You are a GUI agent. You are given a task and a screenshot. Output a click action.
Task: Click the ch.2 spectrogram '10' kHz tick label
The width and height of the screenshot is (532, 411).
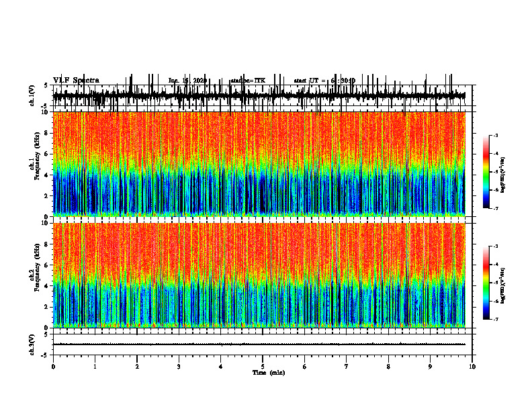[x=45, y=223]
